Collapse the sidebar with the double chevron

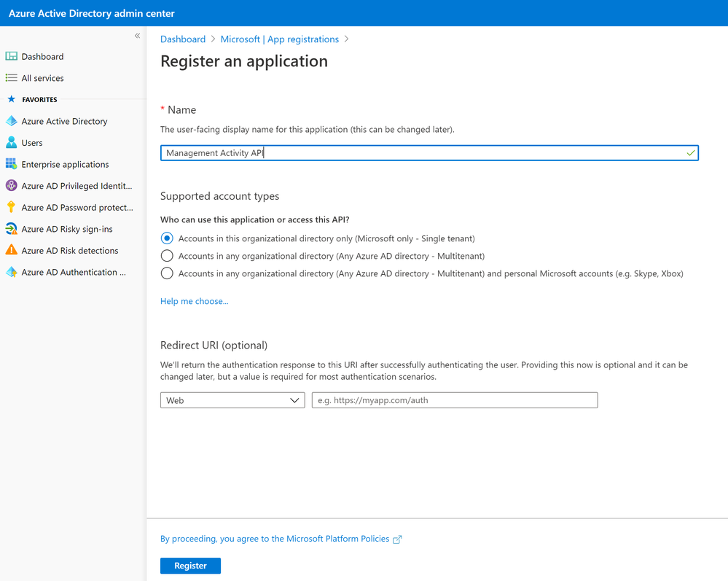(x=138, y=36)
